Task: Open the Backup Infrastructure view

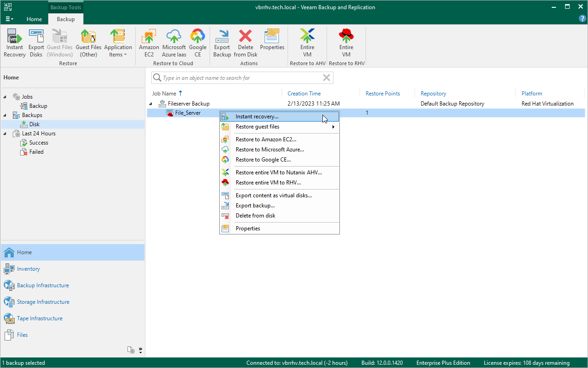Action: coord(72,285)
